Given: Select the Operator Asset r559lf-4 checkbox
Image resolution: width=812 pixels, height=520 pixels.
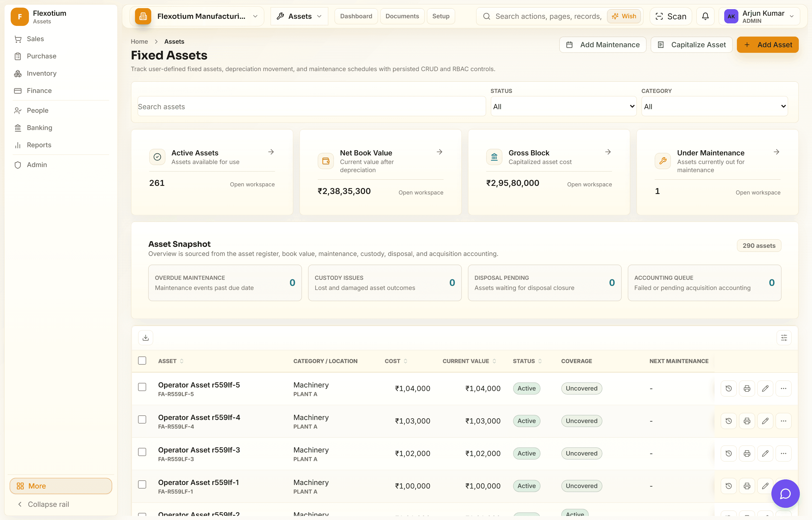Looking at the screenshot, I should click(142, 419).
